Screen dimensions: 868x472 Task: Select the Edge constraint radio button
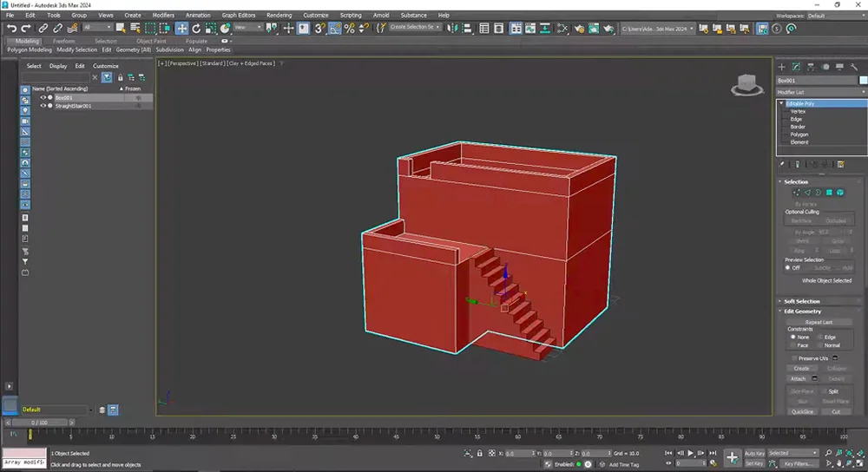coord(819,337)
